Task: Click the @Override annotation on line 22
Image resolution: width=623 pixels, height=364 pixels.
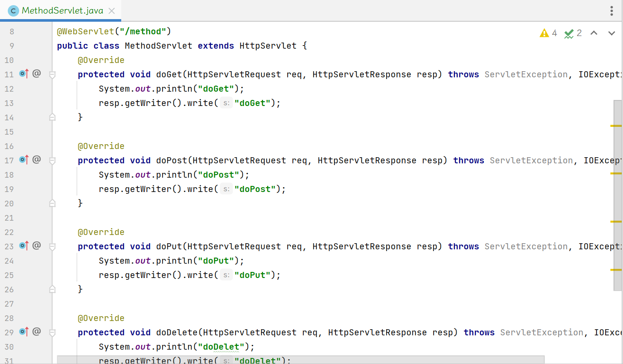Action: (x=101, y=232)
